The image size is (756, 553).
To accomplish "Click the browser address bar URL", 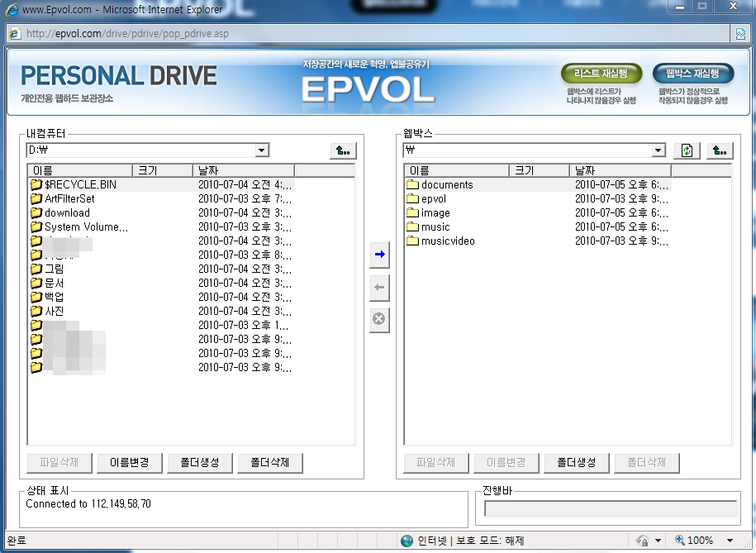I will point(128,33).
